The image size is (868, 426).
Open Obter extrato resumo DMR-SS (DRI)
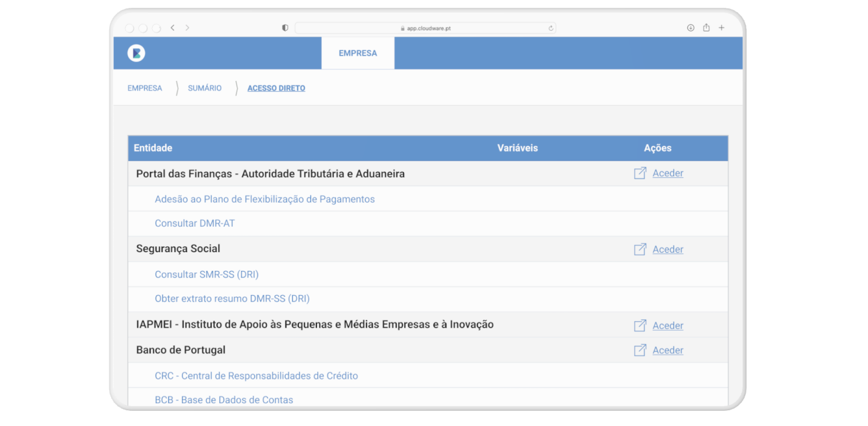[x=232, y=299]
